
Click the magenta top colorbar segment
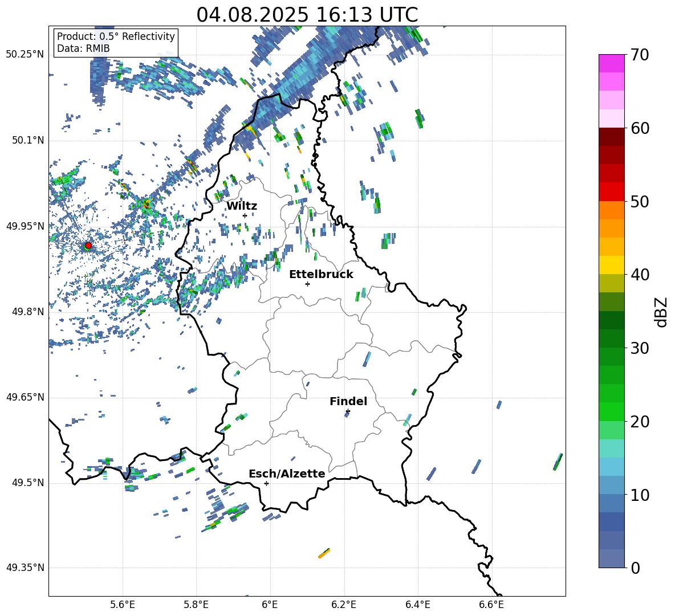tap(611, 63)
